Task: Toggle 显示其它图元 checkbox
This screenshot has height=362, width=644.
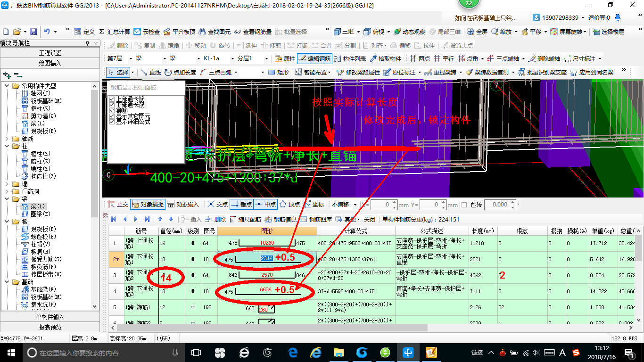Action: pos(112,116)
